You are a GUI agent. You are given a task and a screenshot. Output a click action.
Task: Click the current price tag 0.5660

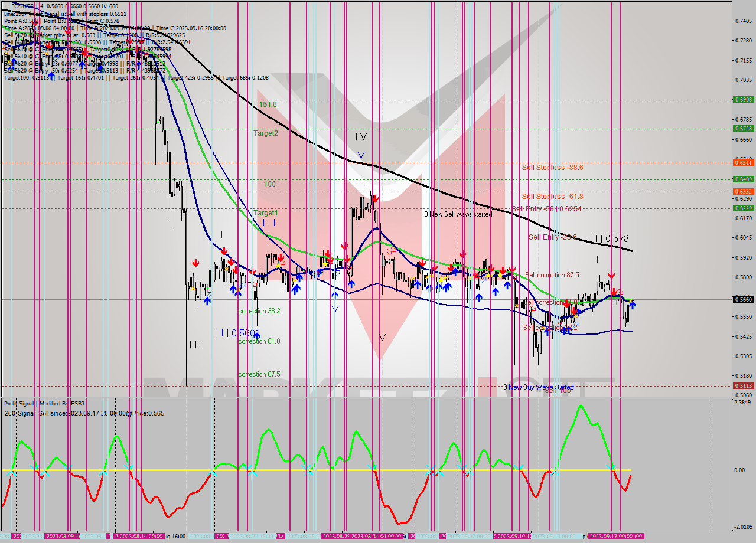coord(742,299)
